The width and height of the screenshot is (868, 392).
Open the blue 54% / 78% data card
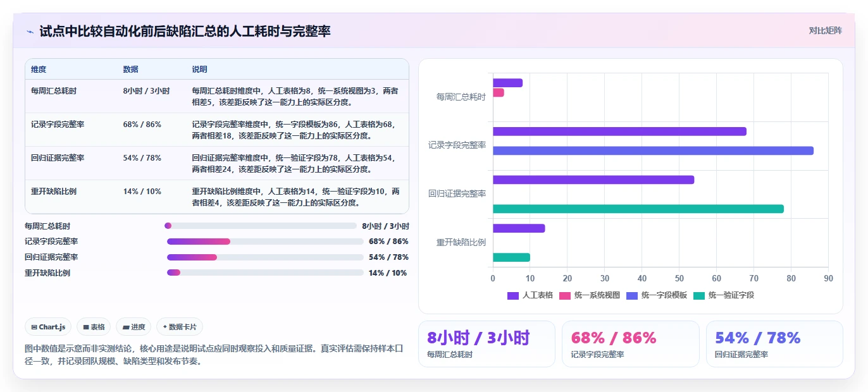click(774, 344)
